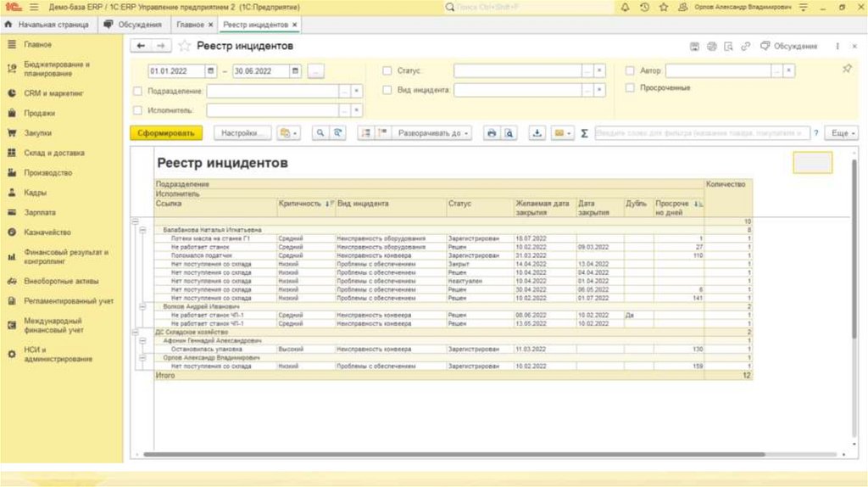
Task: Open Продажи section in sidebar
Action: click(39, 113)
